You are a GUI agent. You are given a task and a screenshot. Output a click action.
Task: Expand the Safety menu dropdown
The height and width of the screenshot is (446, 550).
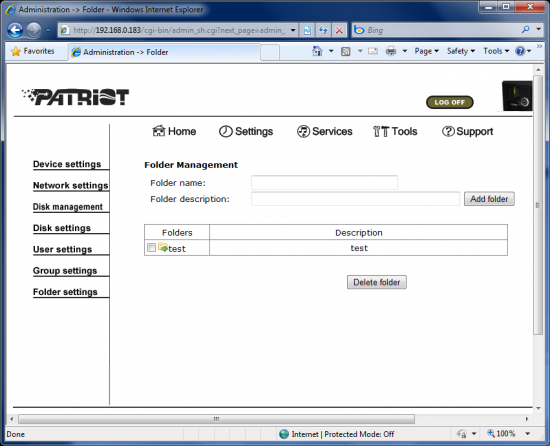[x=461, y=51]
